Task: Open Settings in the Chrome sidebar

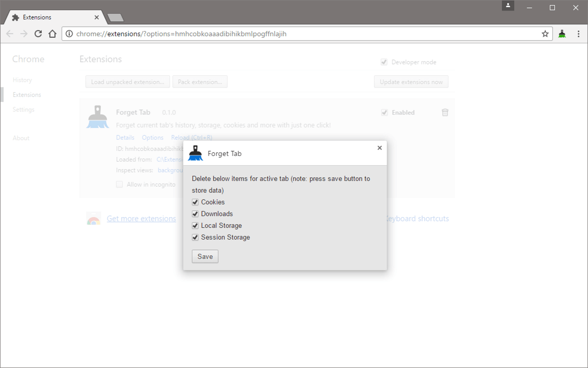Action: tap(23, 109)
